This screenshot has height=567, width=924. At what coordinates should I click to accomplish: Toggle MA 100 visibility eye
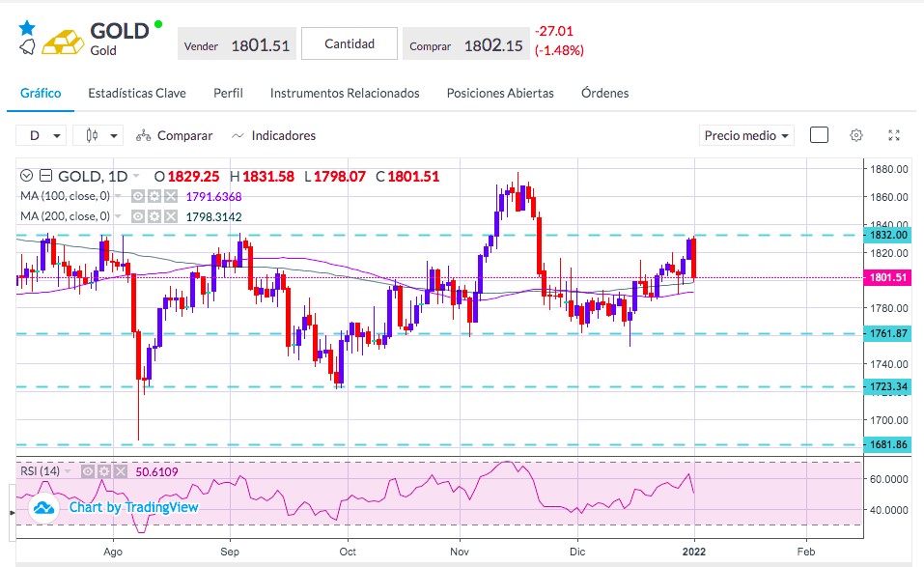click(x=138, y=196)
